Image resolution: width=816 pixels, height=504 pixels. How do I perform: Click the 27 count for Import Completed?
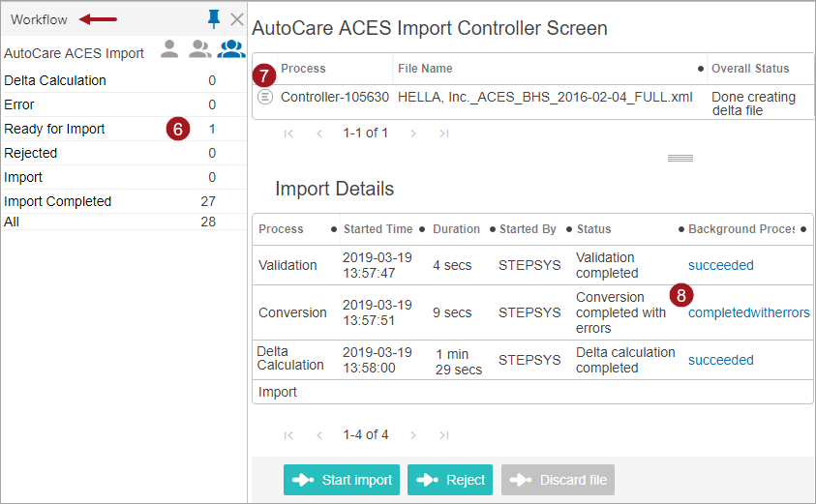[x=208, y=201]
